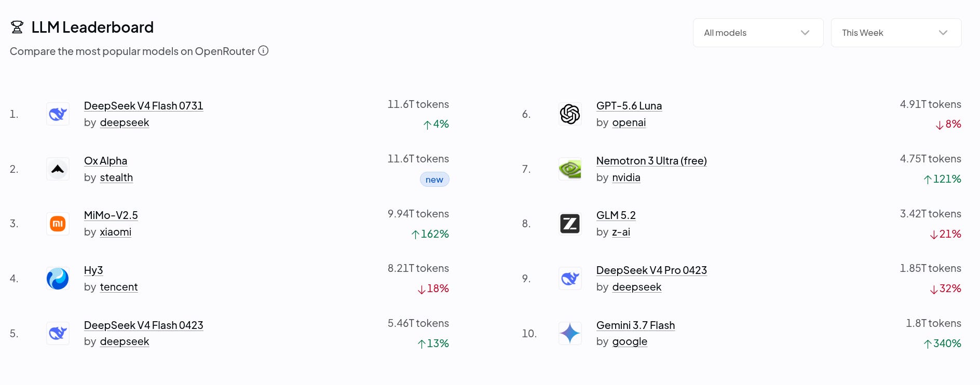The height and width of the screenshot is (385, 980).
Task: Open the Gemini 3.7 Flash model link
Action: pyautogui.click(x=635, y=325)
